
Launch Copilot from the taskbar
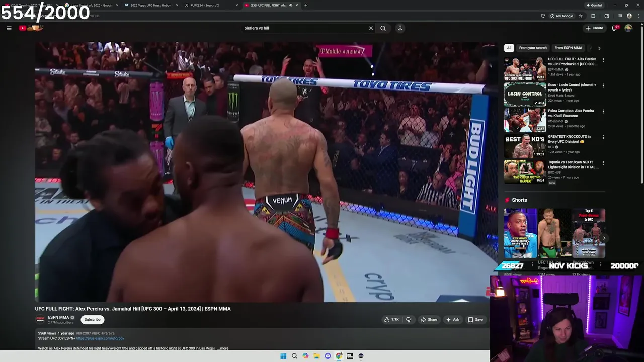click(305, 356)
